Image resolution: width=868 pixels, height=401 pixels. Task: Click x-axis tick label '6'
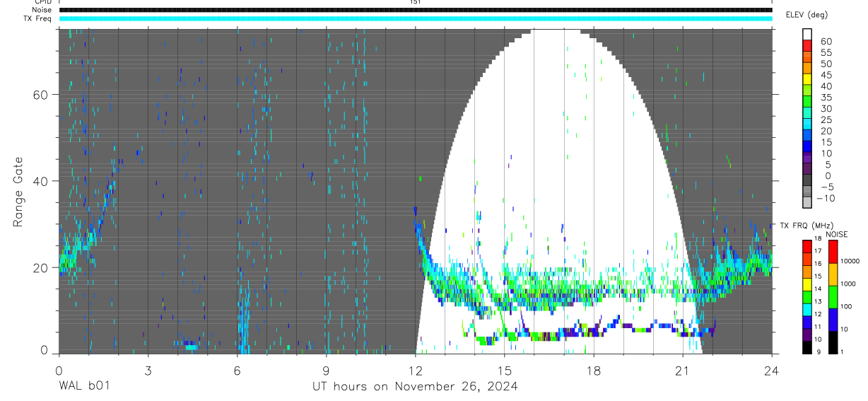pos(237,369)
